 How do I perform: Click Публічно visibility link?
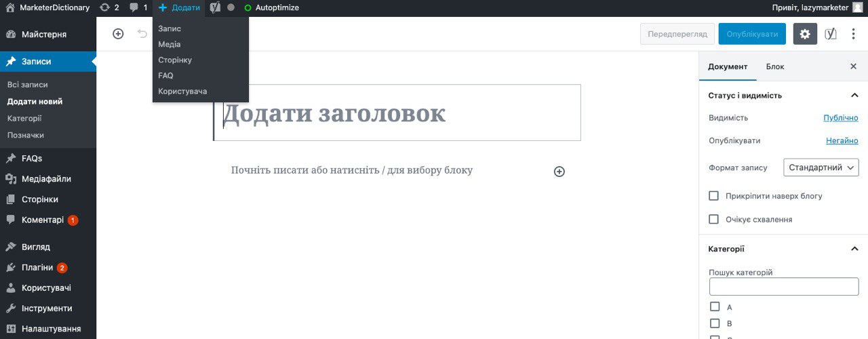[841, 117]
